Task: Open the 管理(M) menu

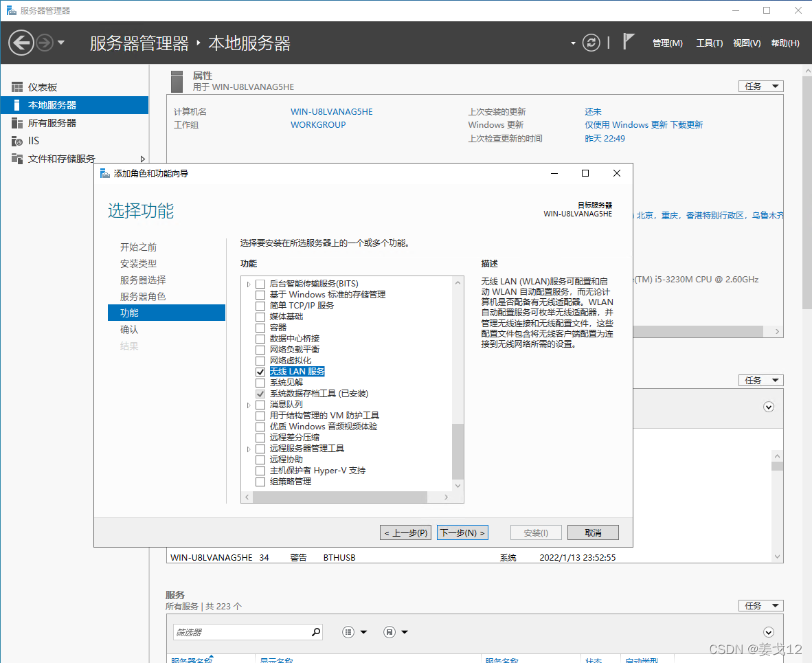Action: pyautogui.click(x=667, y=43)
